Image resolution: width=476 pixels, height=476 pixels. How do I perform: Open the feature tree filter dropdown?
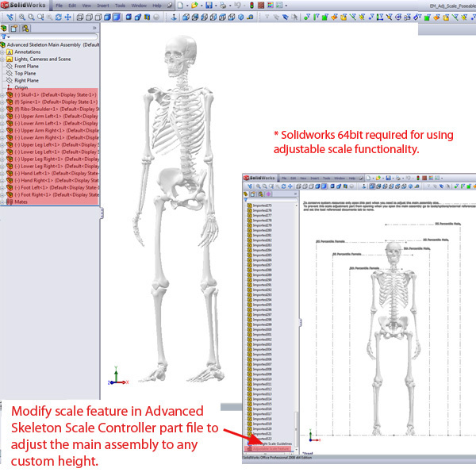pyautogui.click(x=6, y=36)
